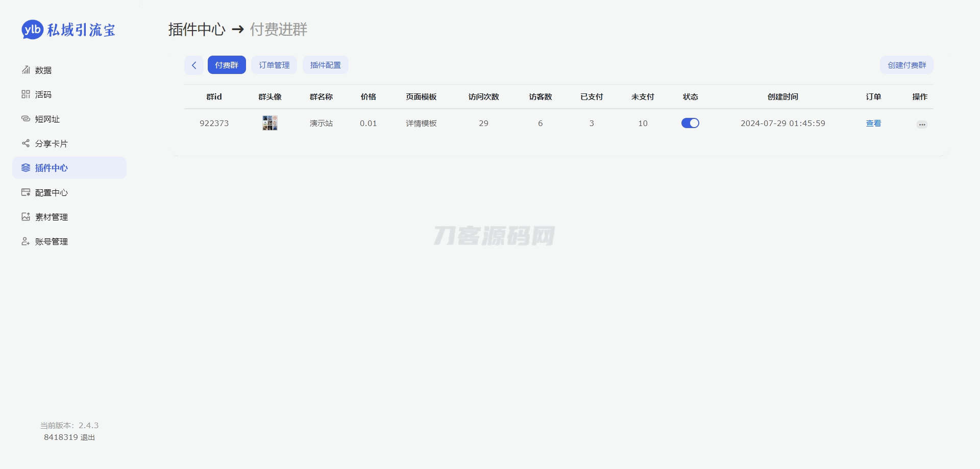Click the 账号管理 user icon

click(26, 241)
